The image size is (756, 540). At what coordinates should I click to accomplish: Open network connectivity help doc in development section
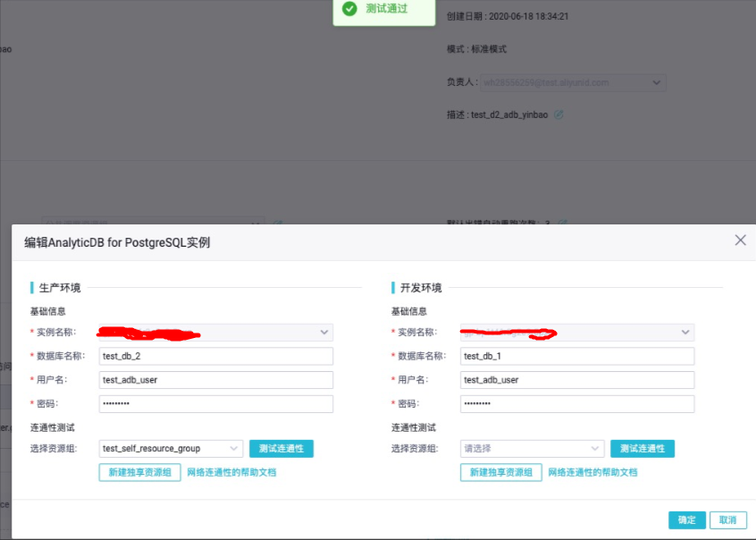592,472
